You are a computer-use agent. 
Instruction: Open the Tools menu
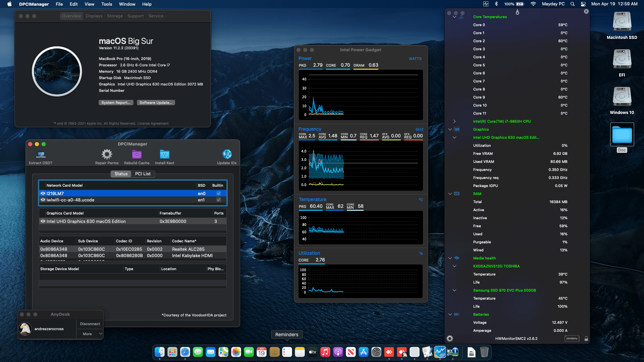[107, 4]
